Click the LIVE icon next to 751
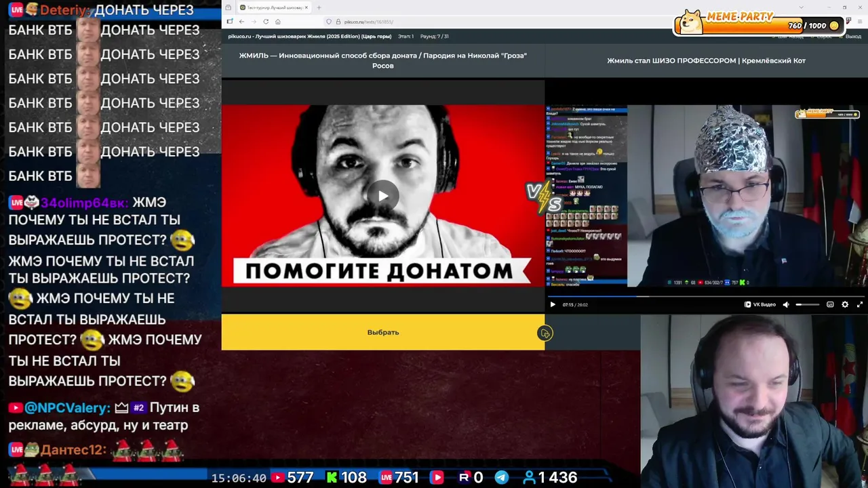868x488 pixels. 387,478
